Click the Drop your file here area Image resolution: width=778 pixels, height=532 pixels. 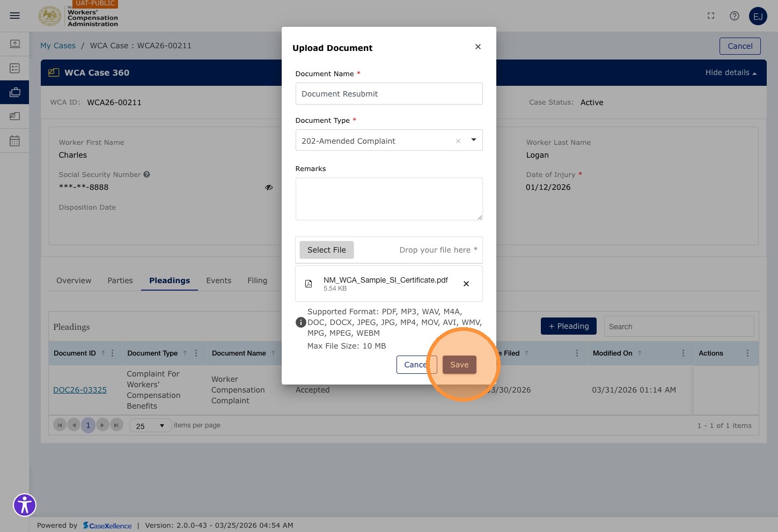[x=438, y=250]
